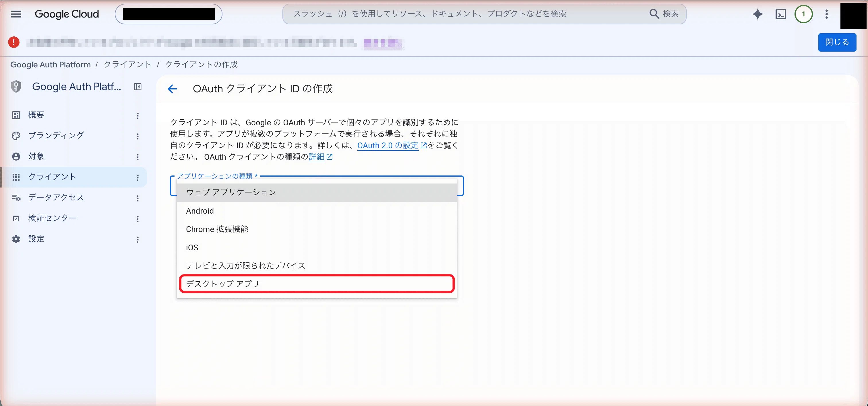Image resolution: width=868 pixels, height=406 pixels.
Task: Open the 検証センター row three-dot menu
Action: click(x=137, y=219)
